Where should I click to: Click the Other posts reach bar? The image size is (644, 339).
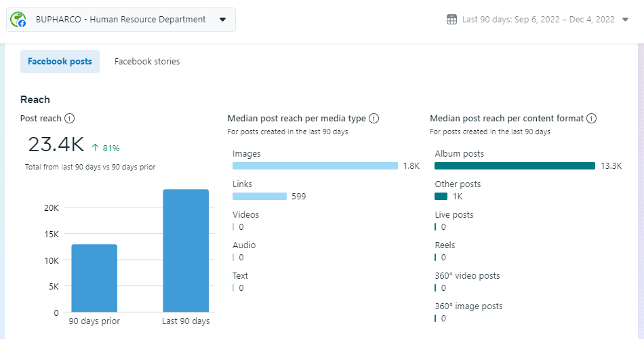point(441,197)
